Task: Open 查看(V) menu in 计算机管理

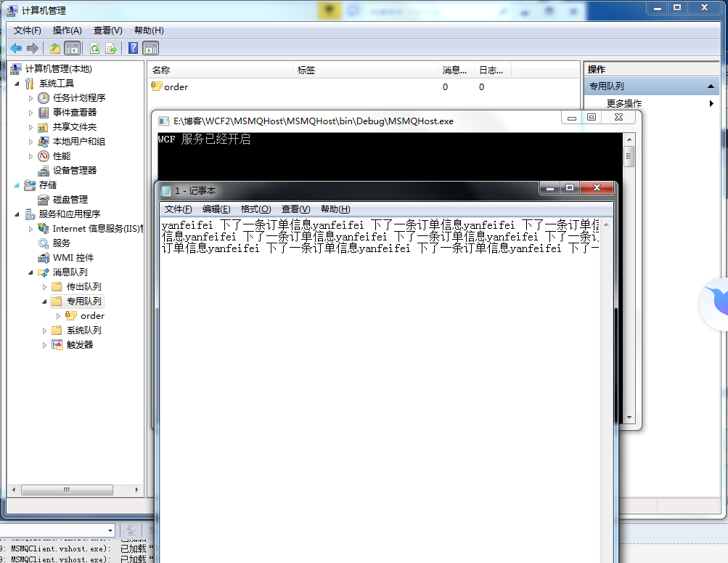Action: [107, 31]
